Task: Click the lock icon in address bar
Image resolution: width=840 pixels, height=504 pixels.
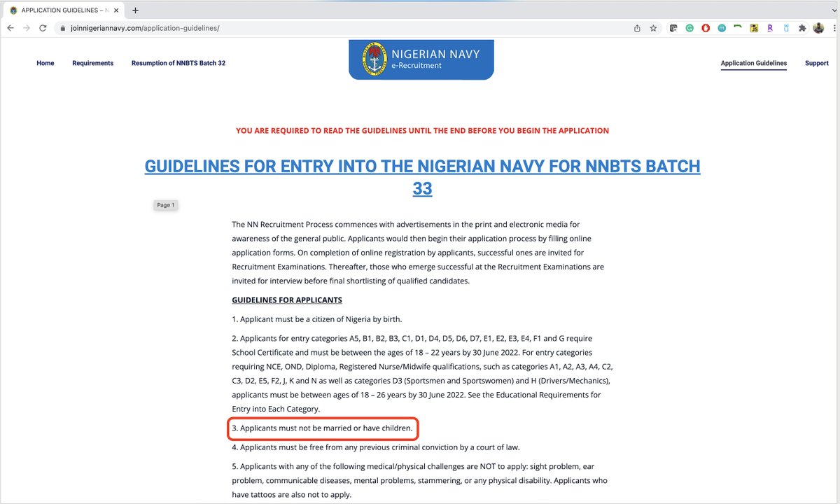Action: pos(62,28)
